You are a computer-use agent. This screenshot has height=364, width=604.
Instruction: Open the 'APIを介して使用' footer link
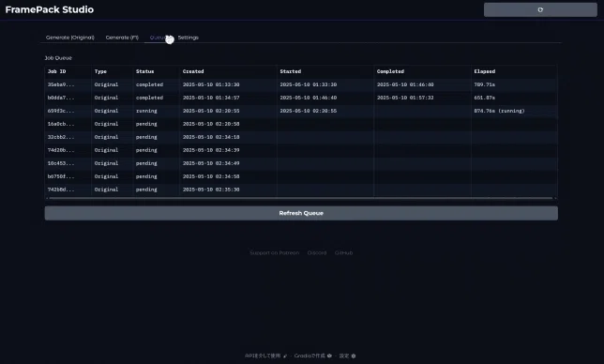(x=265, y=356)
